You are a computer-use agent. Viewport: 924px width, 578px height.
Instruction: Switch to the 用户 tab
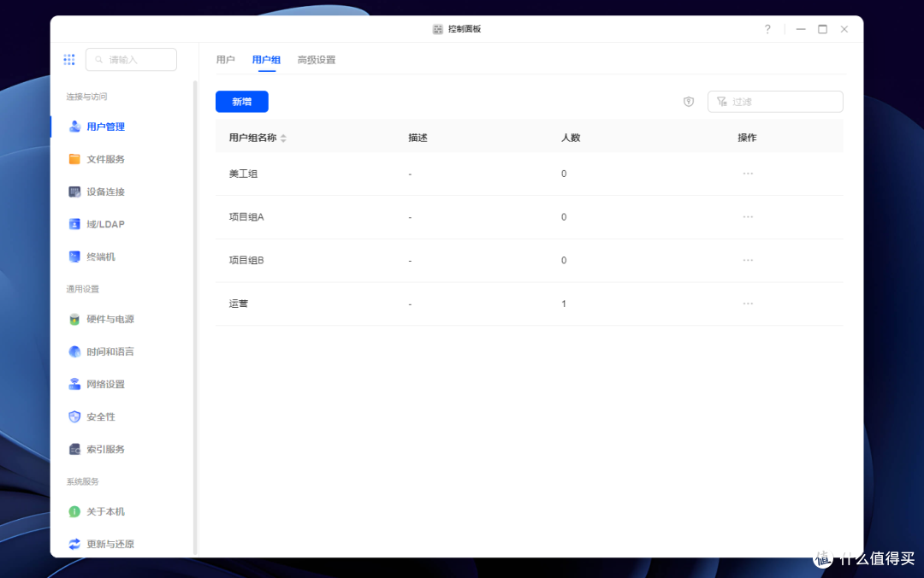225,60
